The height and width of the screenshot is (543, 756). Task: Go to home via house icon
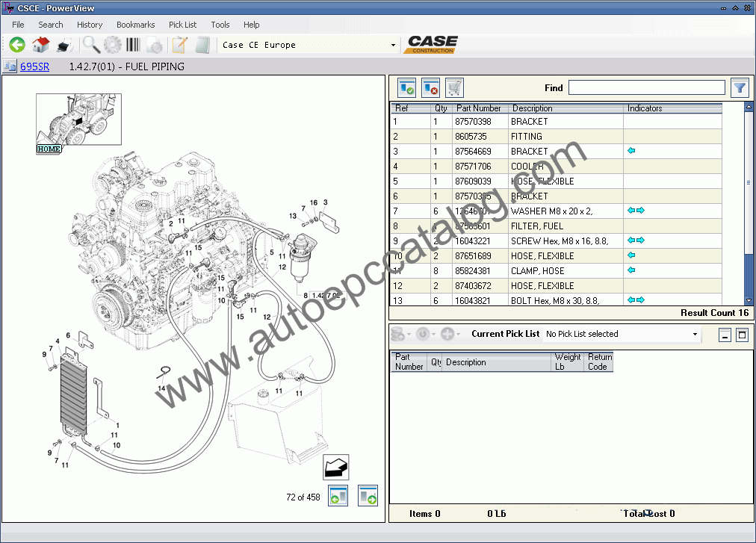pyautogui.click(x=40, y=45)
